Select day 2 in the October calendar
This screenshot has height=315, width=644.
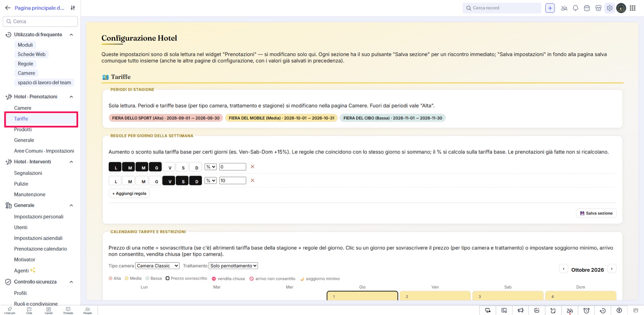[435, 296]
